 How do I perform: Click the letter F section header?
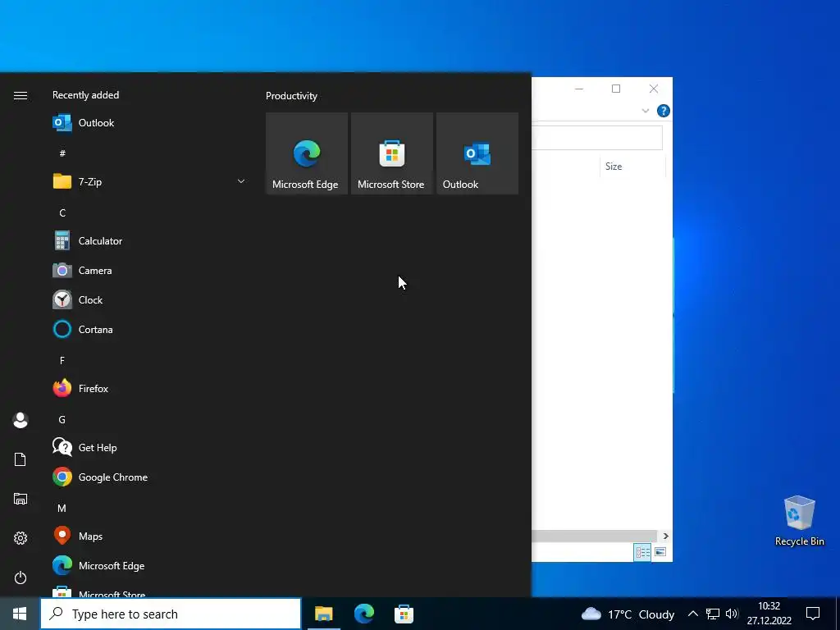click(x=62, y=361)
